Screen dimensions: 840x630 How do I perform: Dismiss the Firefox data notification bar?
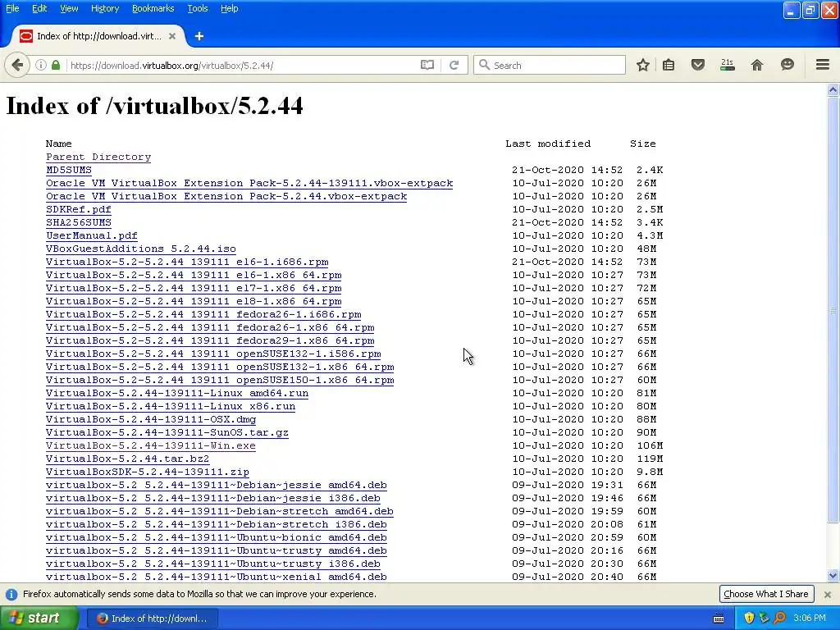[827, 595]
